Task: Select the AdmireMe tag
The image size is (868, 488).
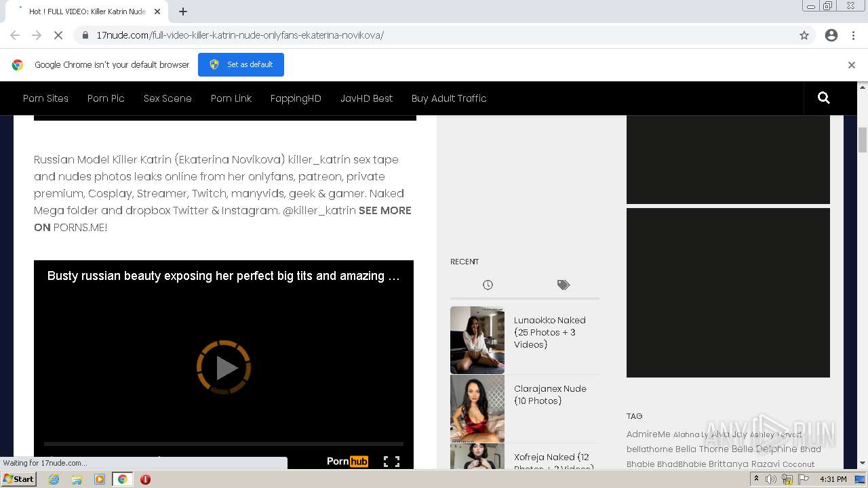Action: (648, 434)
